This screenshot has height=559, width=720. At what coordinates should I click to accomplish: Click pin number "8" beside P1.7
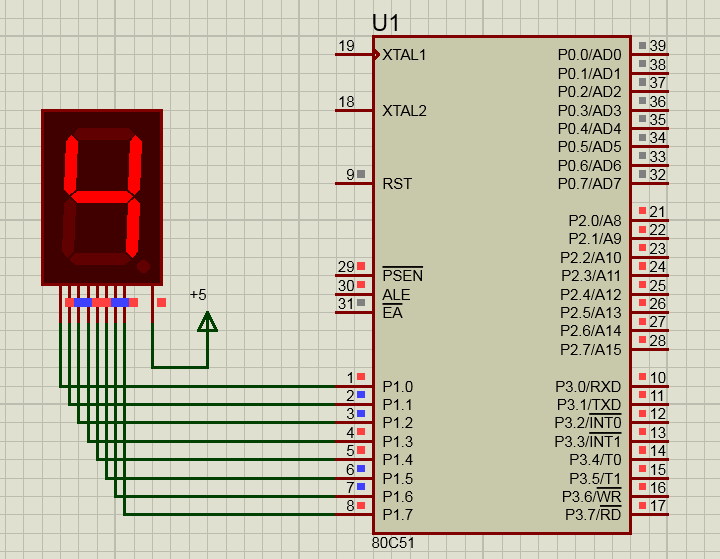tap(350, 506)
